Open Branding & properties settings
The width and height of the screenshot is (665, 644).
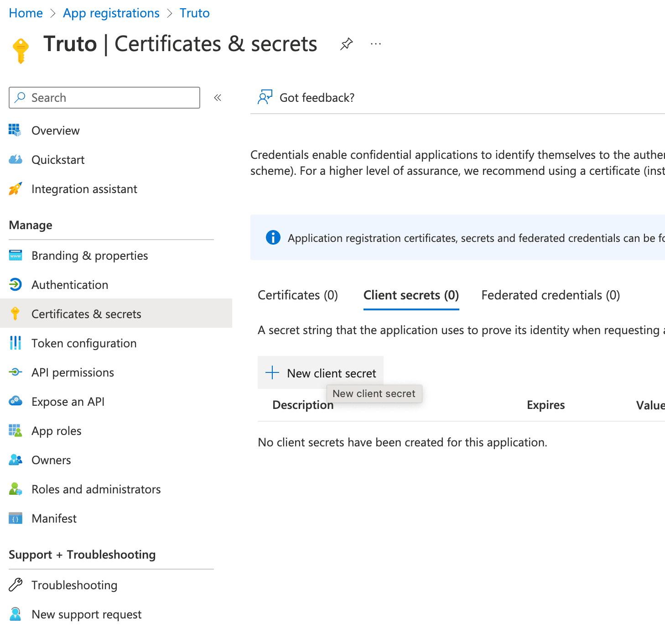89,256
